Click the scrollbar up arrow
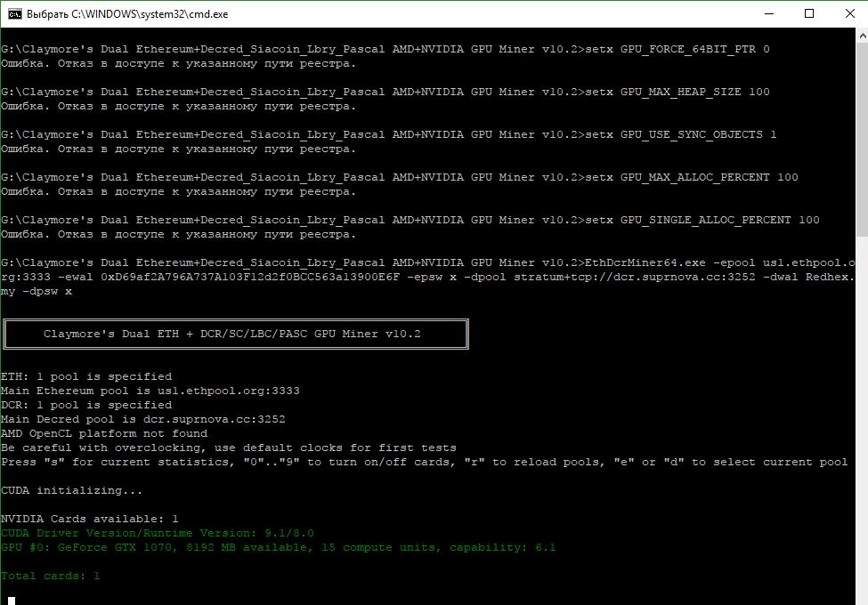This screenshot has width=868, height=605. coord(862,36)
